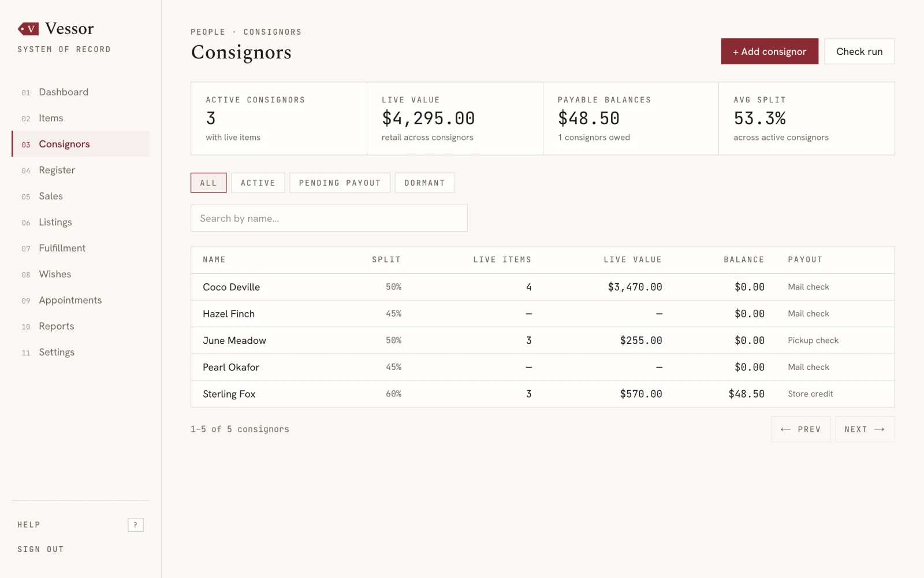Sort by the Split column header
The height and width of the screenshot is (578, 924).
pos(386,260)
